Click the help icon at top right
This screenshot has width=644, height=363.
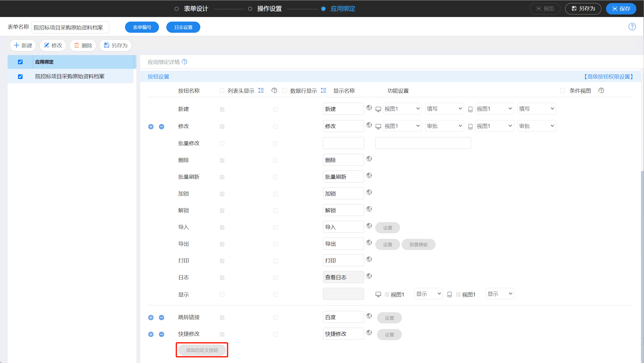(632, 27)
